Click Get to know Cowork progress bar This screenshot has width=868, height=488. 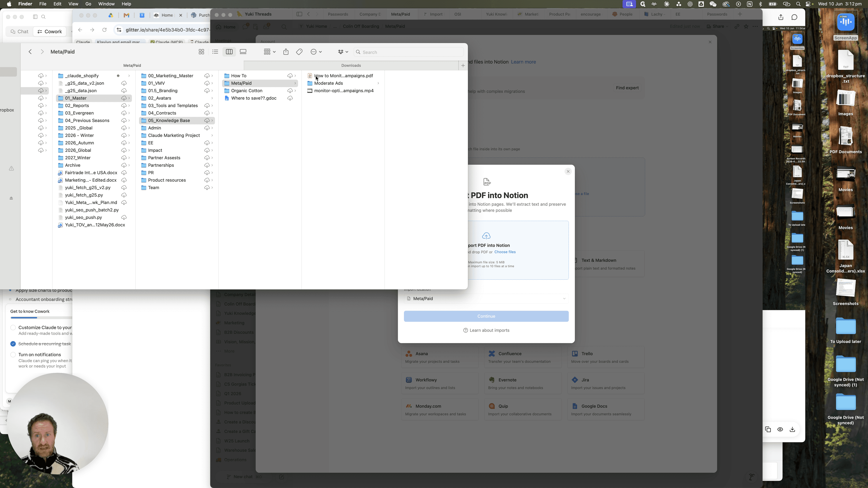(x=41, y=318)
